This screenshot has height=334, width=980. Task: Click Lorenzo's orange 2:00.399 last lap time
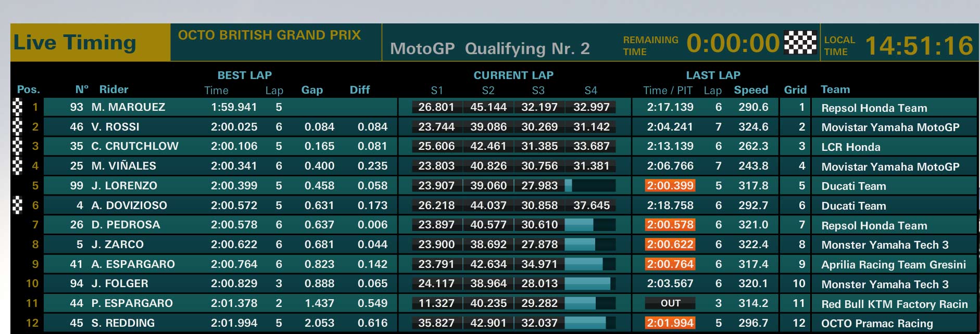[x=670, y=185]
